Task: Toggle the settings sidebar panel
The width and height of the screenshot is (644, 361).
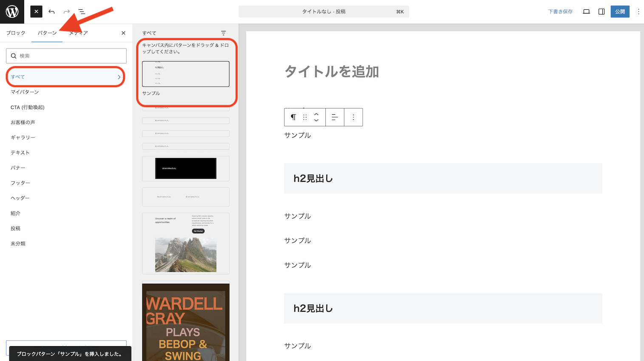Action: pyautogui.click(x=602, y=11)
